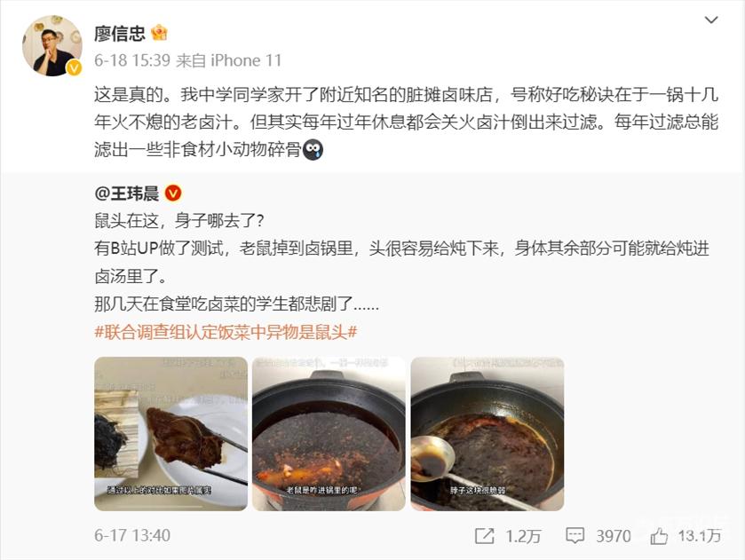
Task: Click the 13.1万 likes count
Action: pos(700,536)
